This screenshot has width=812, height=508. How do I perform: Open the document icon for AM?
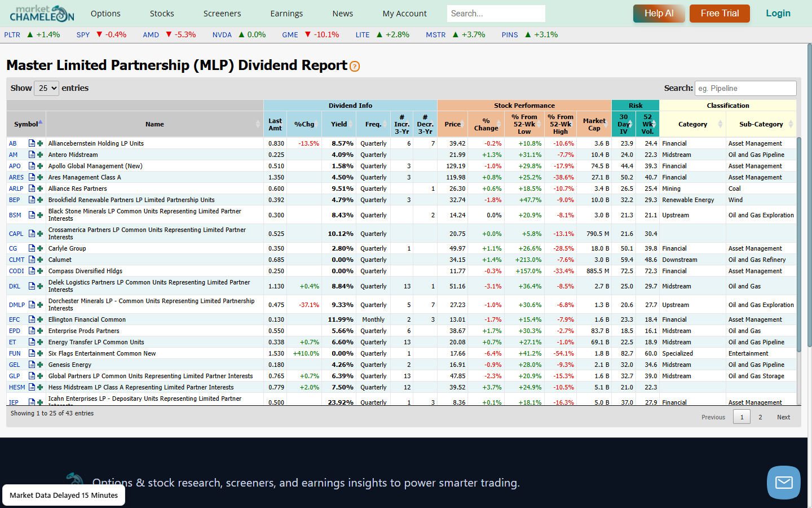pyautogui.click(x=32, y=155)
